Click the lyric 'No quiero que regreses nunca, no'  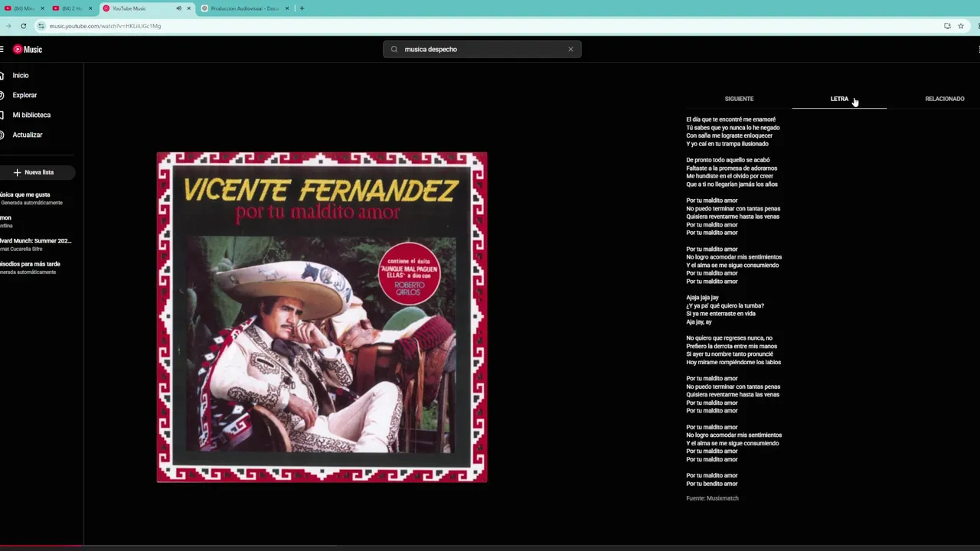click(729, 338)
